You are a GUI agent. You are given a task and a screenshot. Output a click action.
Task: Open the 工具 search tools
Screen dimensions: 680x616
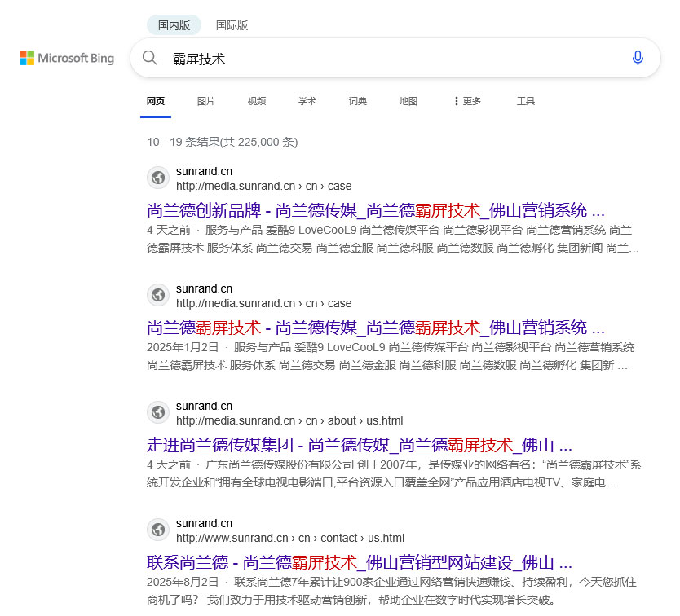pos(526,101)
